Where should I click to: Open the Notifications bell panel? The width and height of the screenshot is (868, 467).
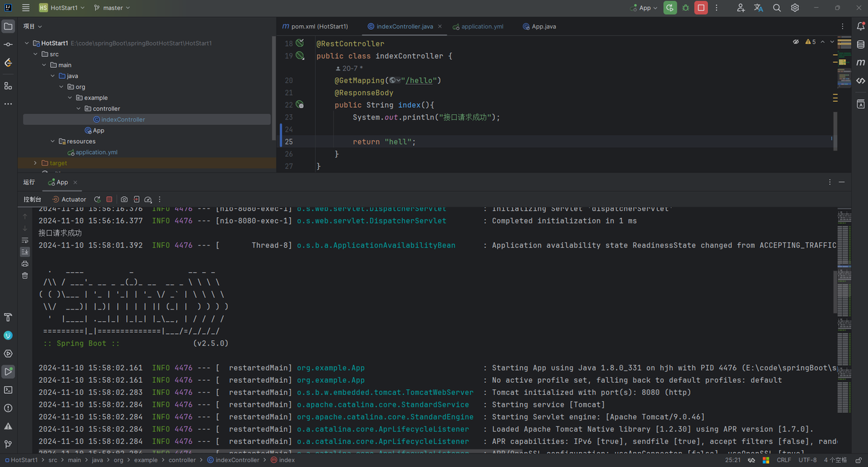(x=860, y=26)
